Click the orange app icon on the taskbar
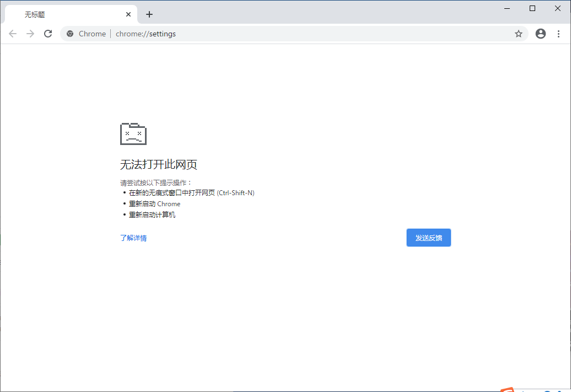 click(508, 389)
